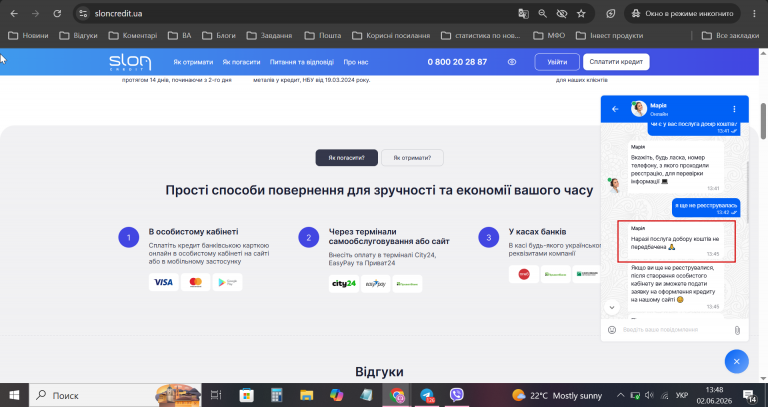Click the city24 terminal logo
Screen dimensions: 768x407
click(344, 284)
